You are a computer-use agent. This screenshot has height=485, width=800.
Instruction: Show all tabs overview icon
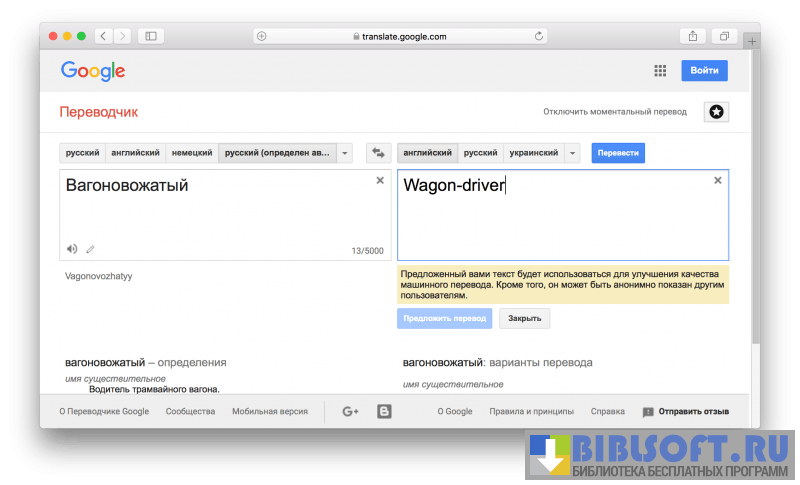724,36
